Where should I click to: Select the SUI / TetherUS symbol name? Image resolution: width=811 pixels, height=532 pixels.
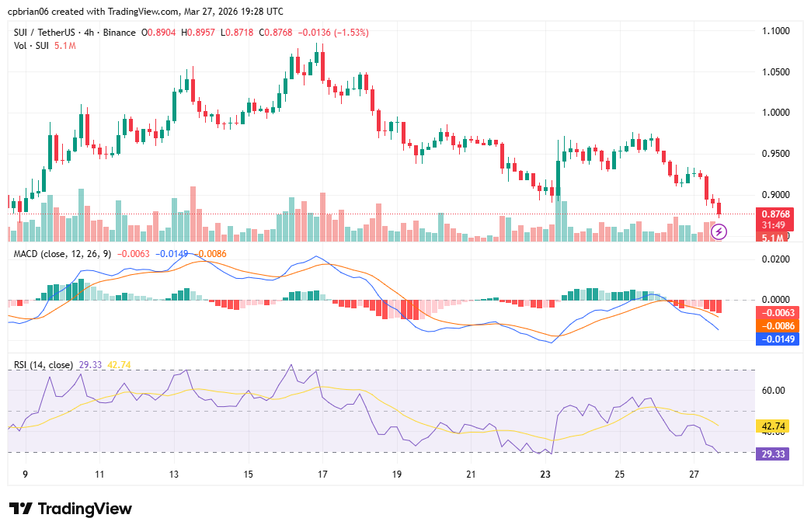[45, 33]
